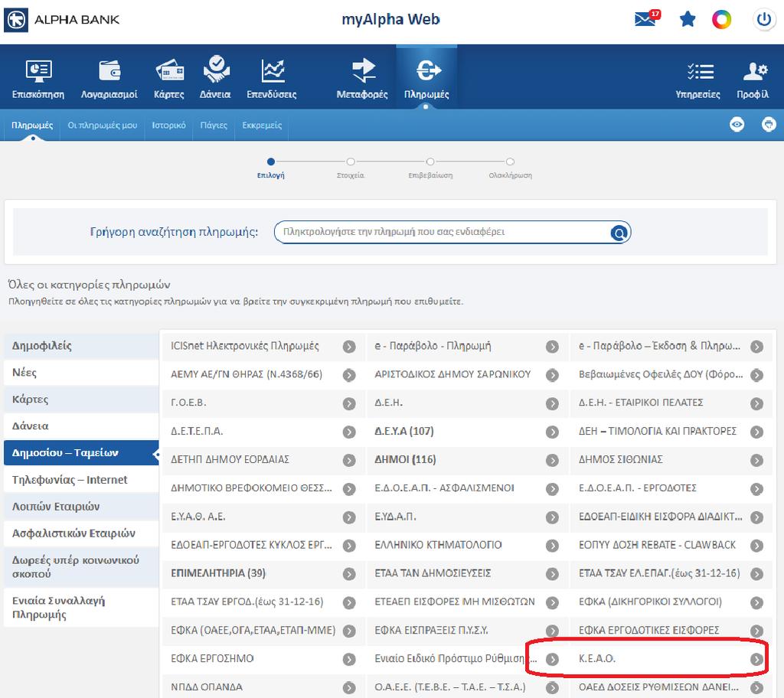Open ICISnet Ηλεκτρονικές Πληρωμές arrow
The height and width of the screenshot is (698, 784).
[x=349, y=347]
